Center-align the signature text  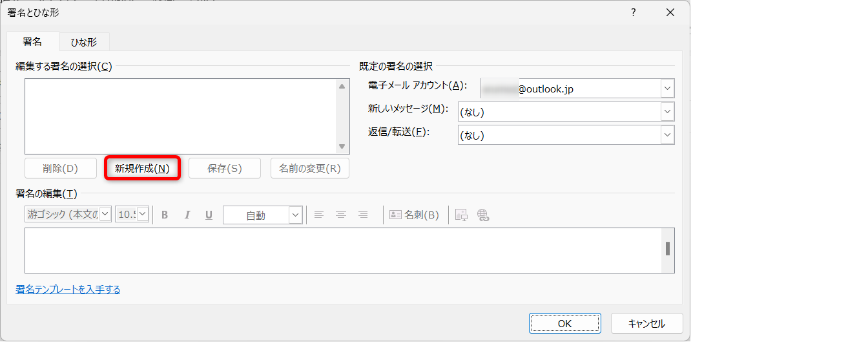tap(340, 215)
